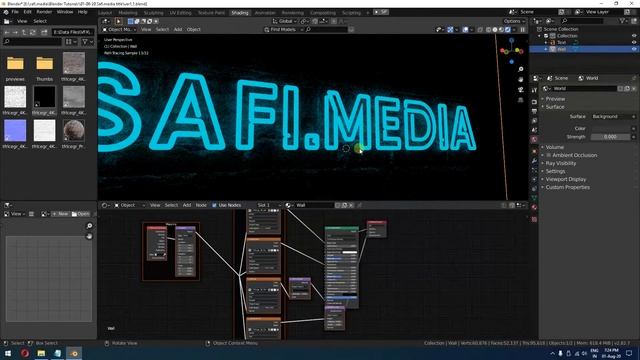The width and height of the screenshot is (640, 360).
Task: Click the file browser path field
Action: [72, 32]
